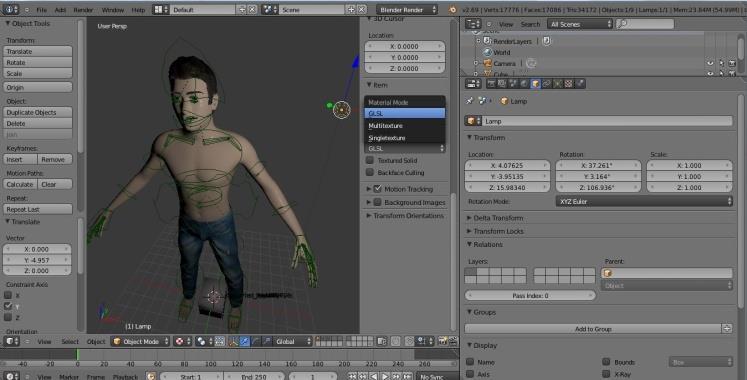
Task: Open the Window menu
Action: (113, 10)
